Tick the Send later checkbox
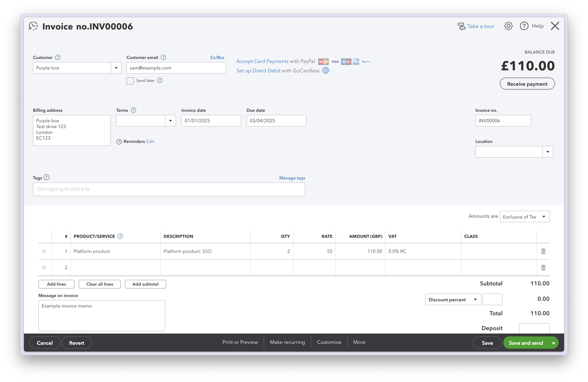 130,81
